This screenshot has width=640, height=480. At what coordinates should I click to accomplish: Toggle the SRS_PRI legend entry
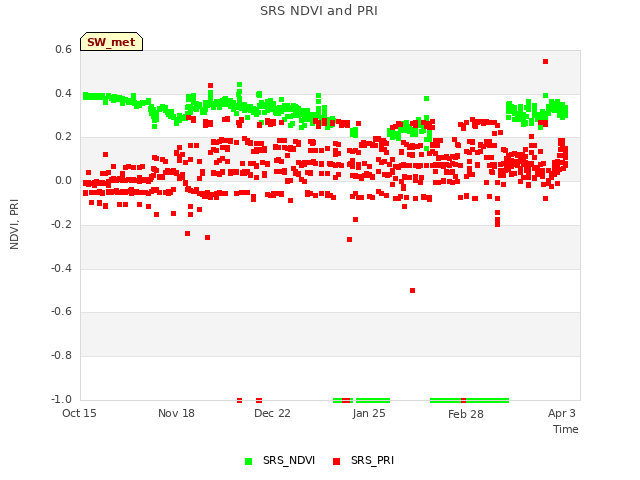(364, 460)
